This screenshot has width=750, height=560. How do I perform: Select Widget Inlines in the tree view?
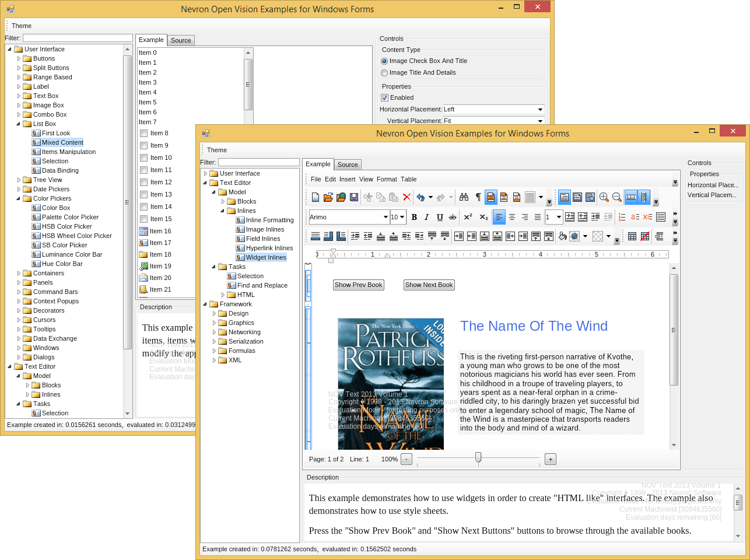pos(265,257)
